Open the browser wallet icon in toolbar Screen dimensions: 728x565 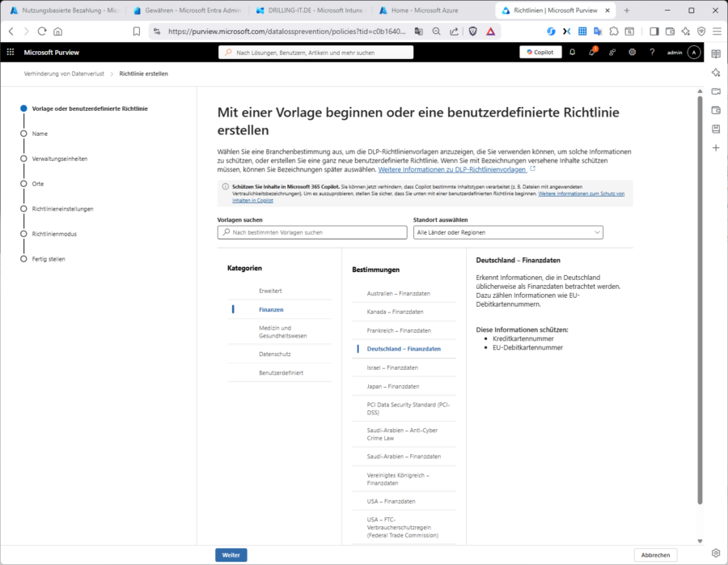point(670,31)
